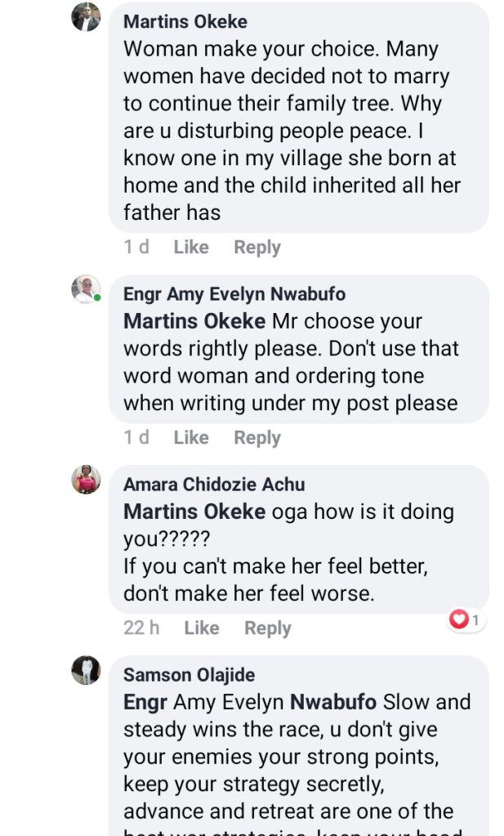Tap Martins Okeke mention in Amara's reply

[194, 512]
